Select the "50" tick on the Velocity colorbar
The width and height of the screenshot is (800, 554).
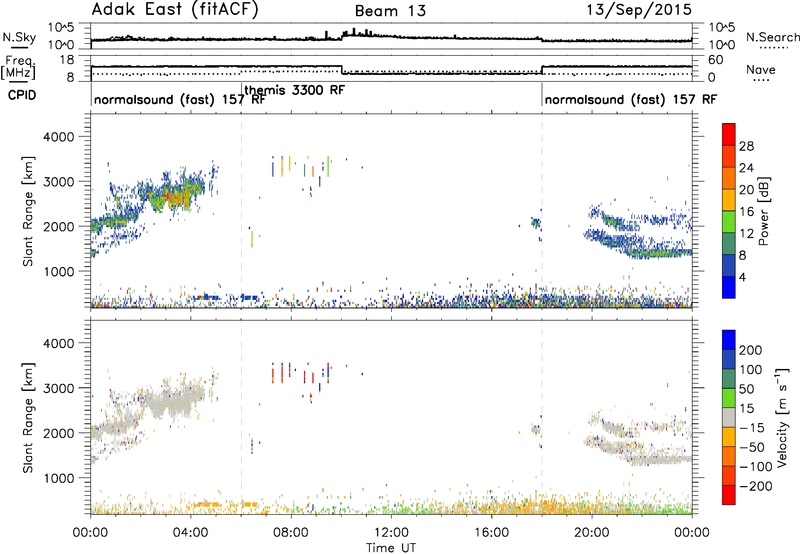click(746, 389)
